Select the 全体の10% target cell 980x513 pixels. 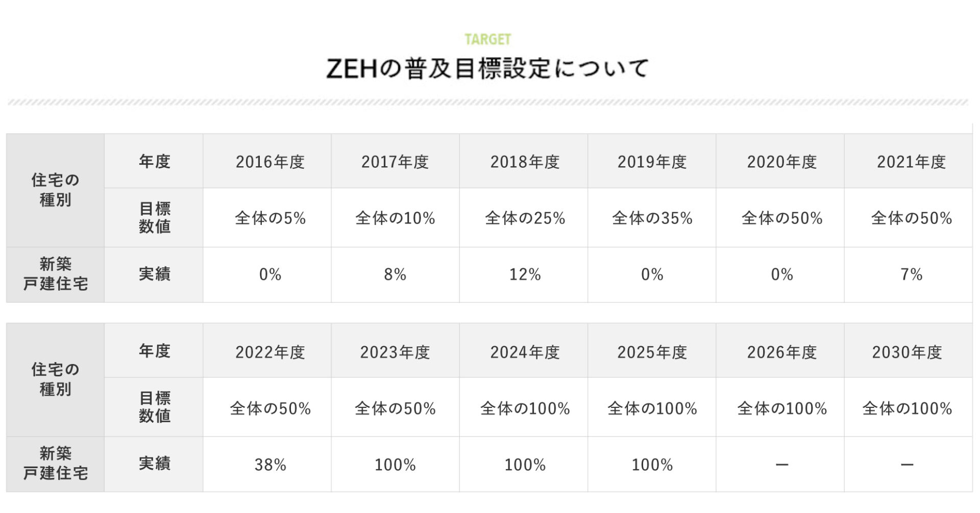(x=395, y=218)
